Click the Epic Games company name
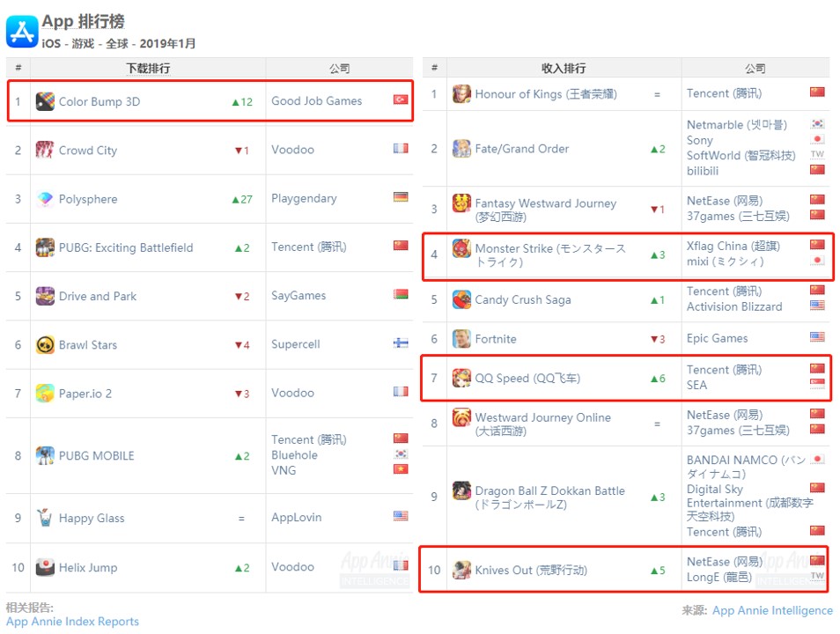This screenshot has width=840, height=634. [718, 338]
